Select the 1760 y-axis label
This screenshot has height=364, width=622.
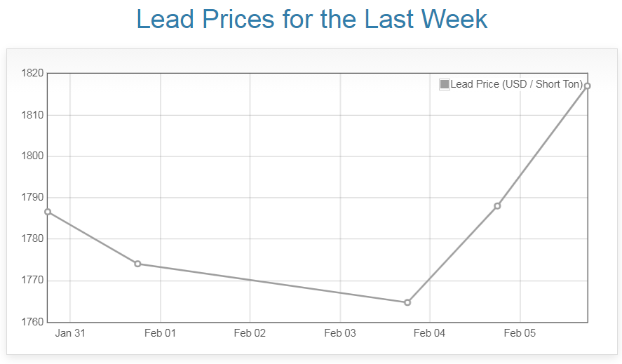click(33, 322)
